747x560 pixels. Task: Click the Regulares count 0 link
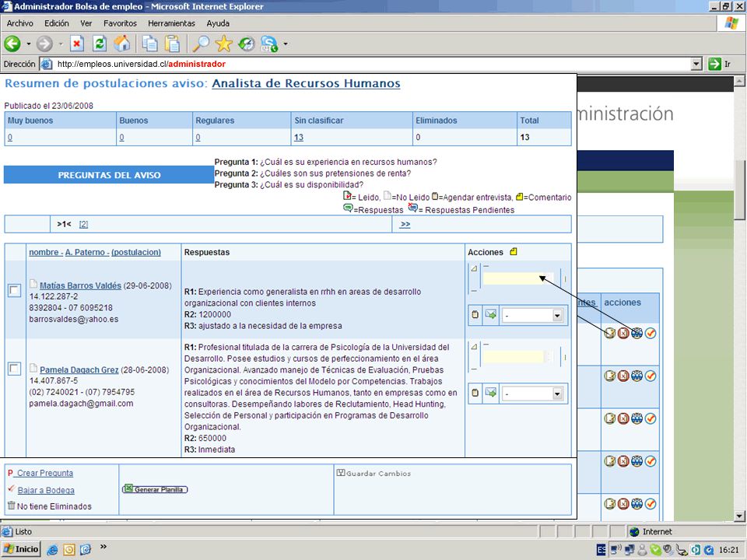coord(198,137)
